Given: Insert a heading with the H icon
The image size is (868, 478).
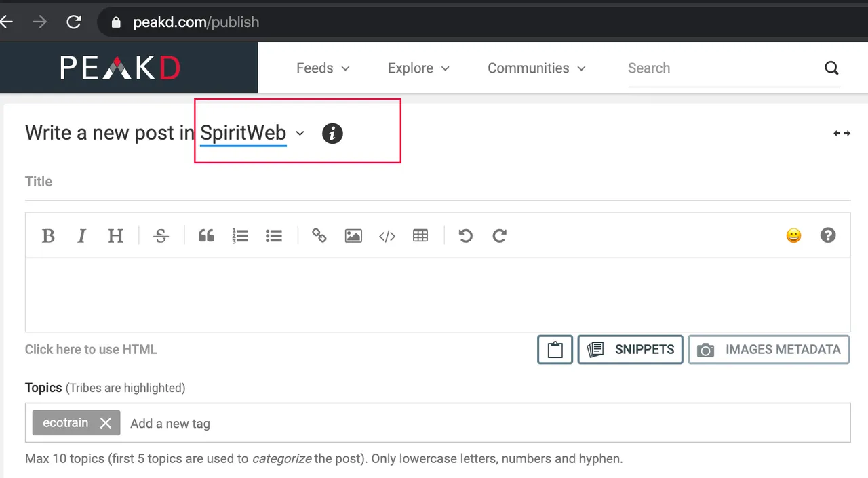Looking at the screenshot, I should tap(116, 236).
